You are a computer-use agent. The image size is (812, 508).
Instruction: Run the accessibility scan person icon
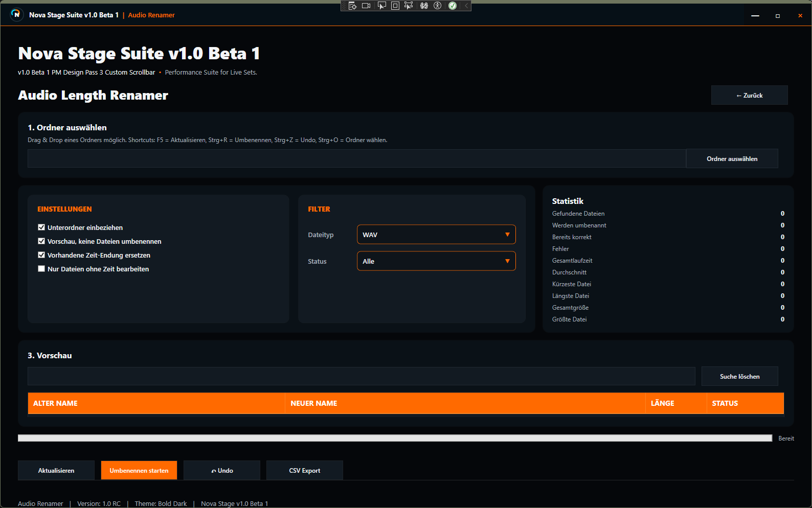pos(438,6)
